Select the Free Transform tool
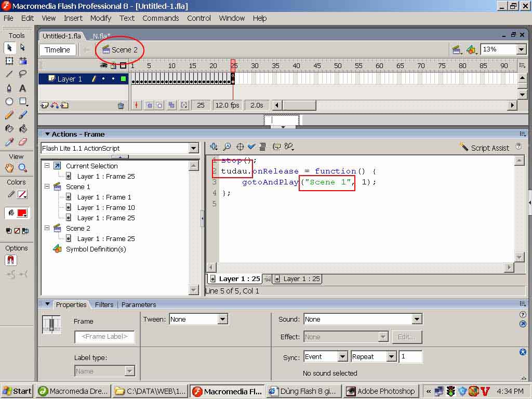Screen dimensions: 532x399 tap(9, 61)
